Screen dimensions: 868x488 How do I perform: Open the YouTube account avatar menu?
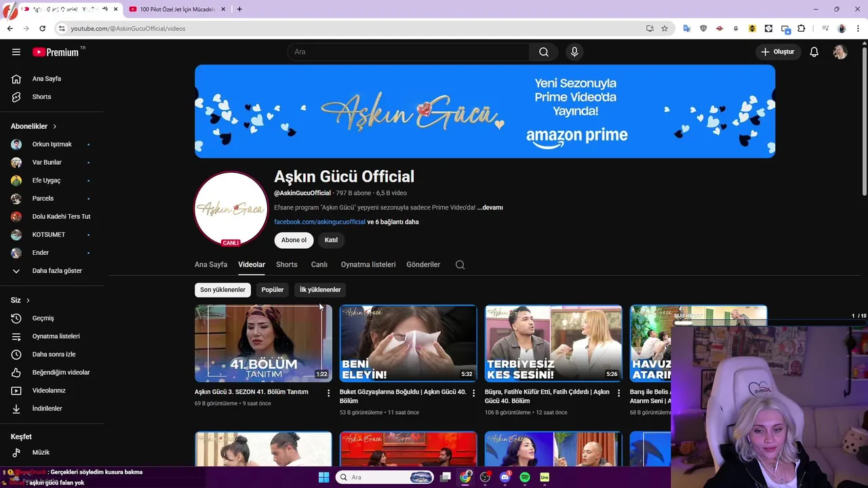coord(840,52)
